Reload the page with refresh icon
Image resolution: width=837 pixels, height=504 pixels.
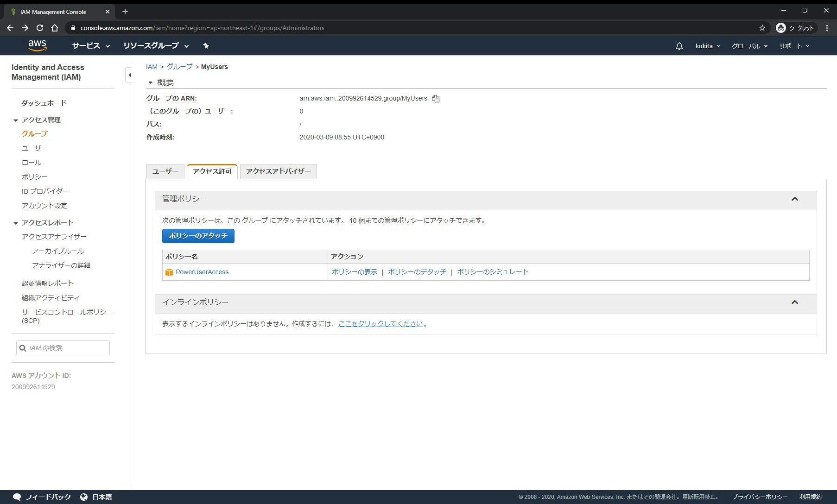40,28
